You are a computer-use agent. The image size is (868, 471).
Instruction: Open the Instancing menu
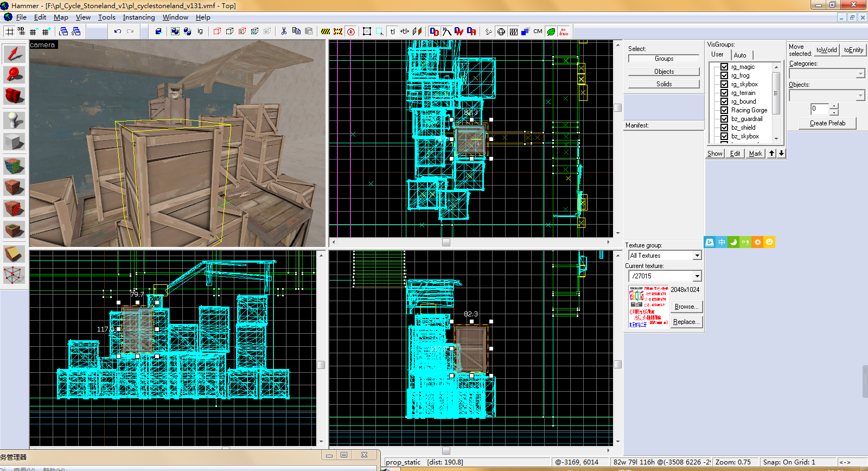click(139, 17)
